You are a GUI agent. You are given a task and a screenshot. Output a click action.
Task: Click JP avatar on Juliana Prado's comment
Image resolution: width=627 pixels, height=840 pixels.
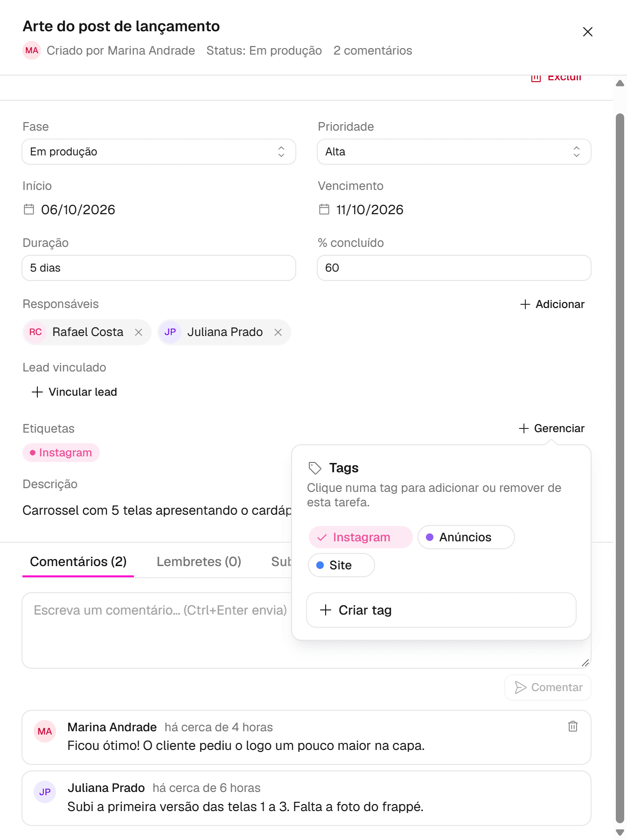pyautogui.click(x=45, y=792)
